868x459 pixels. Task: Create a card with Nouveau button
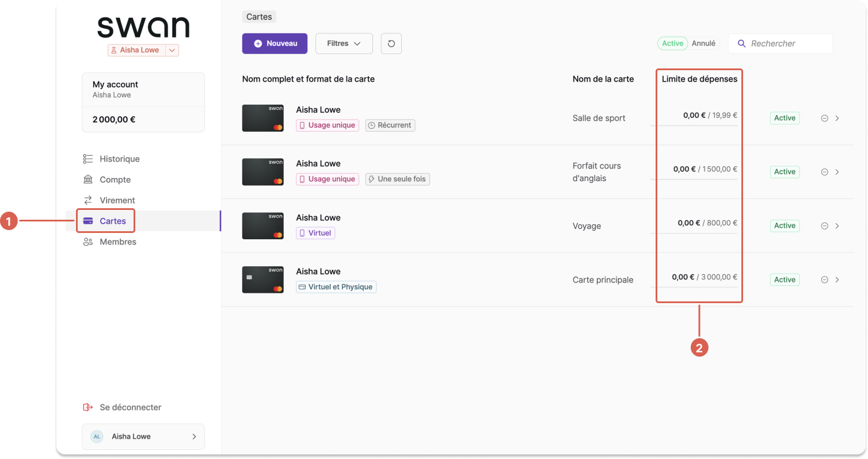[275, 43]
